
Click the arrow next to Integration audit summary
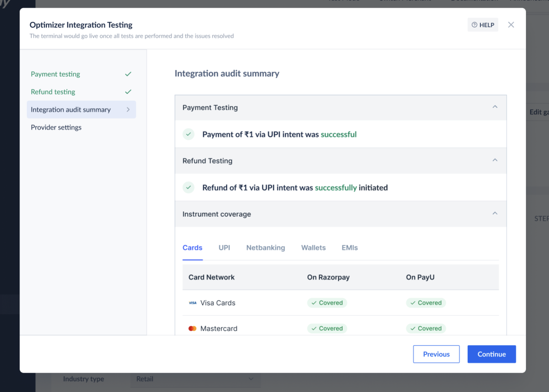pos(128,110)
